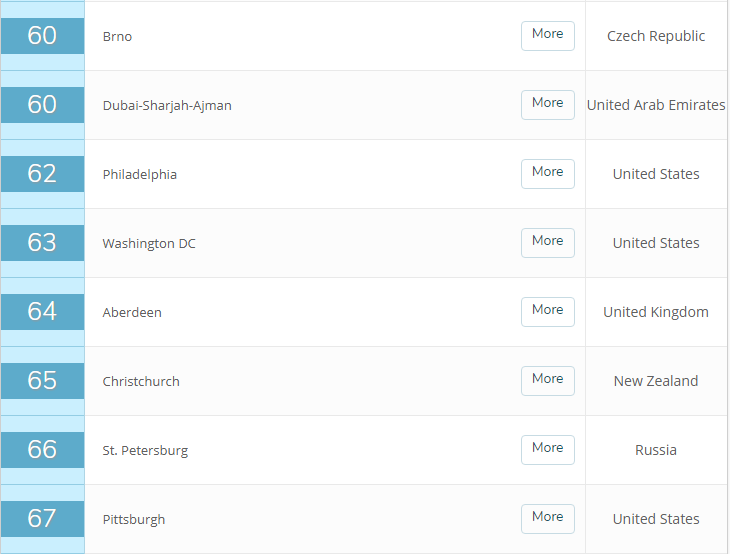Select the Czech Republic country cell
Image resolution: width=730 pixels, height=554 pixels.
pos(656,36)
